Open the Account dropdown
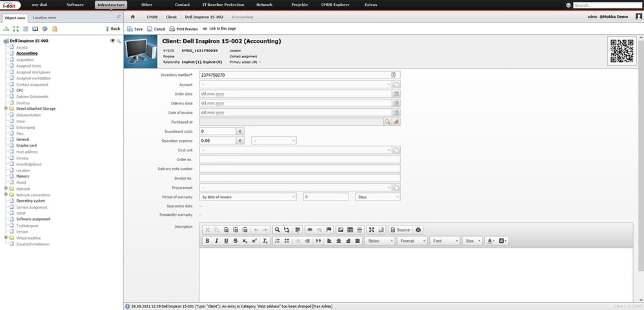This screenshot has width=644, height=310. coord(296,84)
